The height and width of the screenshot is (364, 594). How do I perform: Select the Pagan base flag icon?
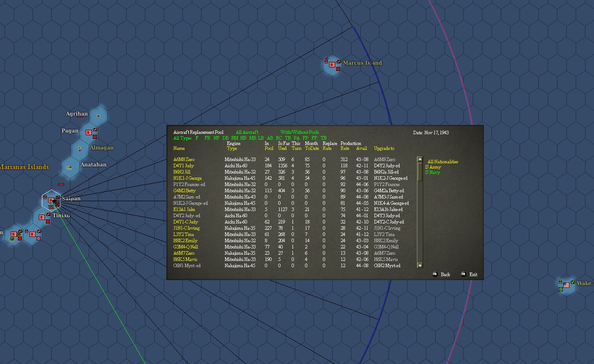tap(89, 132)
